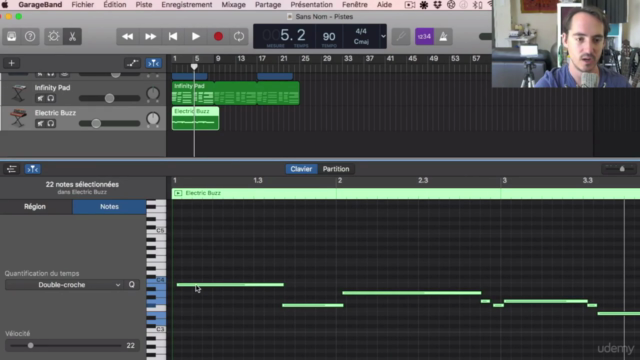Adjust the Infinity Pad volume slider
The image size is (640, 360).
pyautogui.click(x=109, y=98)
